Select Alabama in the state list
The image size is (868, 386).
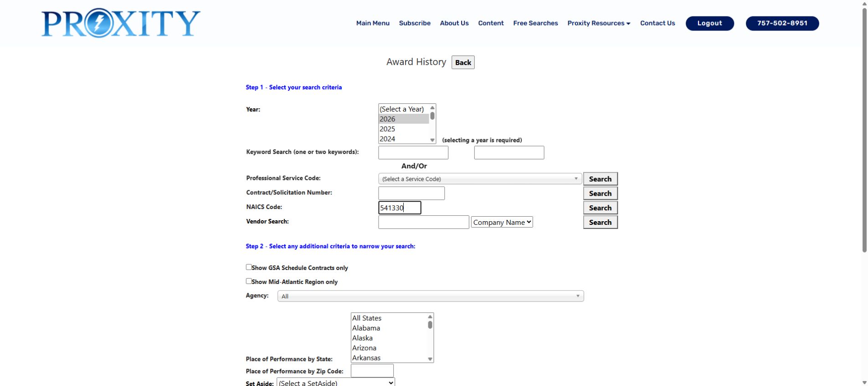[389, 328]
